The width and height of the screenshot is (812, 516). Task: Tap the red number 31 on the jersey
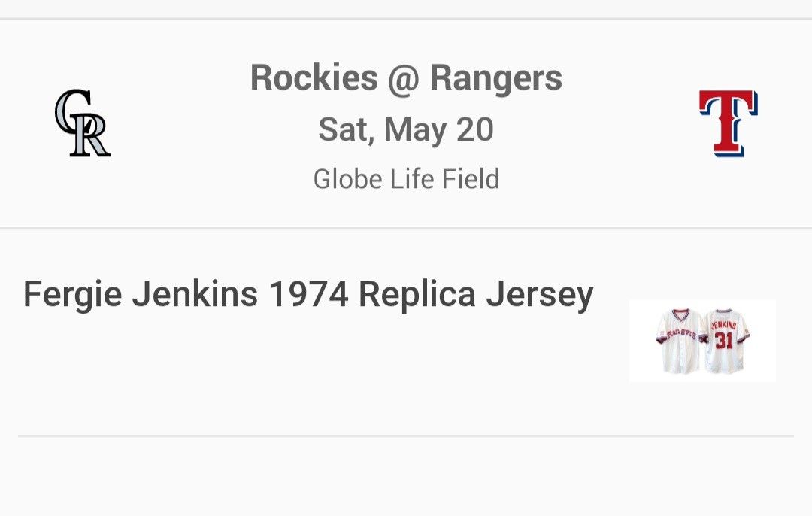[723, 341]
